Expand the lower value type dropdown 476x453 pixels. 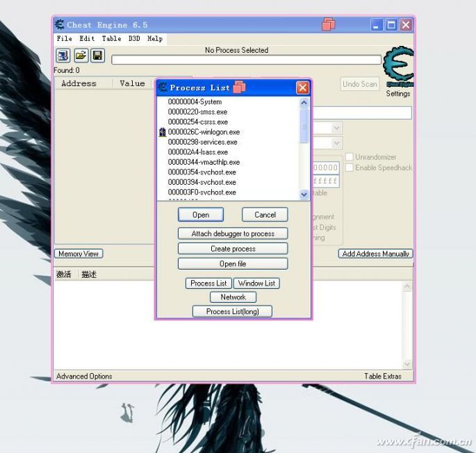336,142
